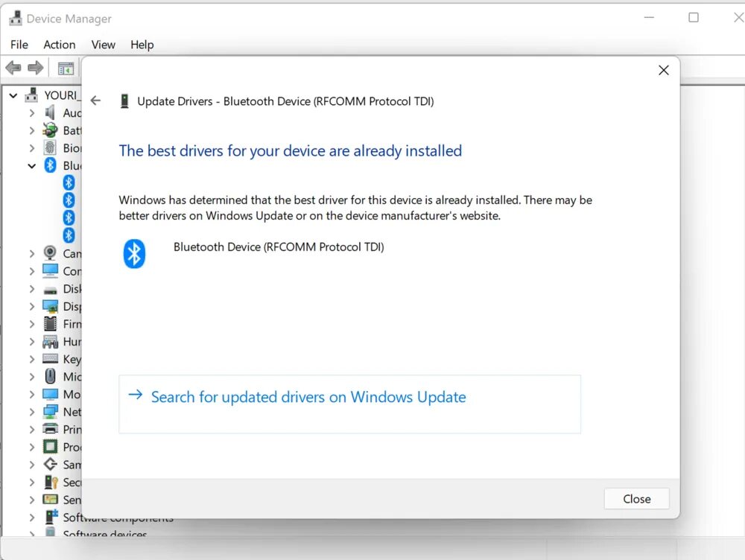Select the Disk drives icon

point(50,290)
